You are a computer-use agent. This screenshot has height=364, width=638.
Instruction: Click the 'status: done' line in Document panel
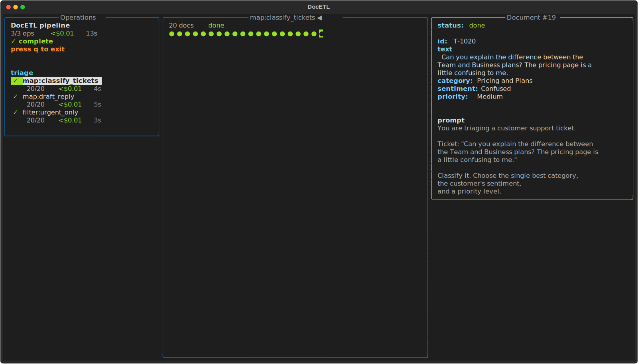(461, 26)
